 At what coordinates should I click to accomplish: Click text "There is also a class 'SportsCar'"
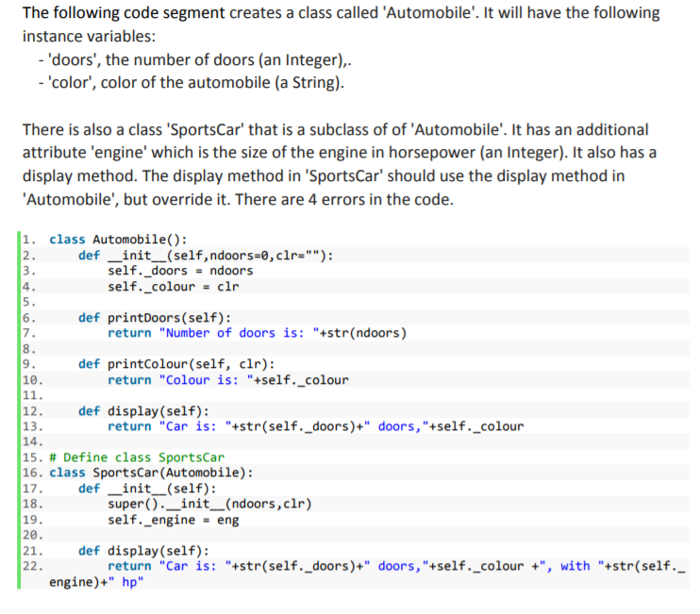pyautogui.click(x=133, y=129)
